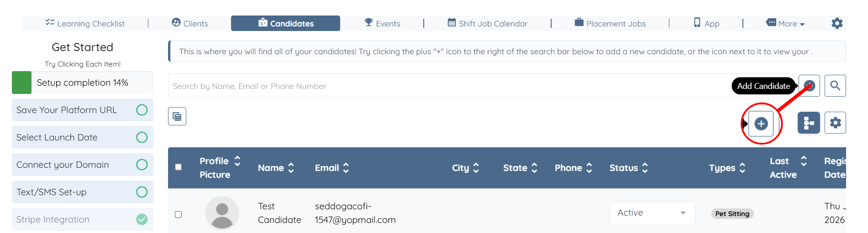Open the top navigation settings gear

(x=837, y=23)
